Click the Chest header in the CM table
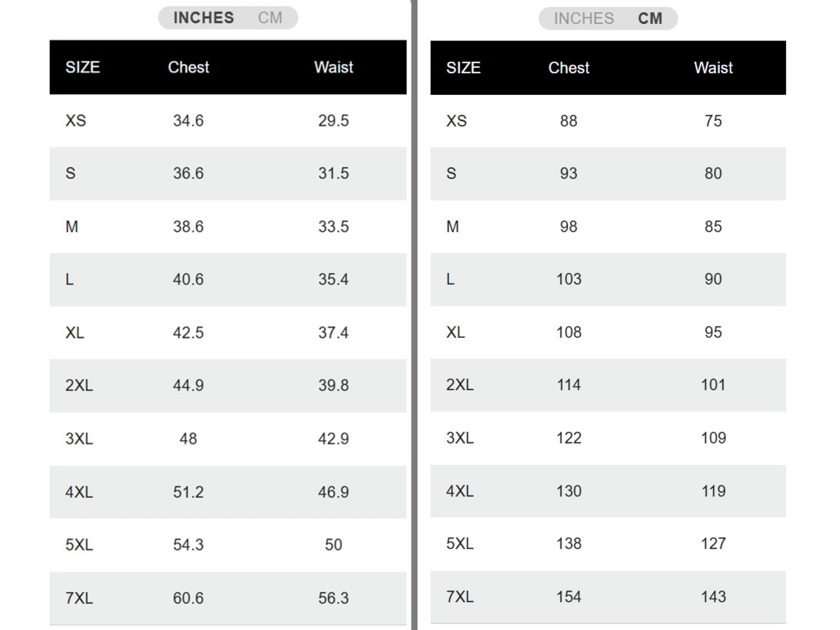 [569, 68]
